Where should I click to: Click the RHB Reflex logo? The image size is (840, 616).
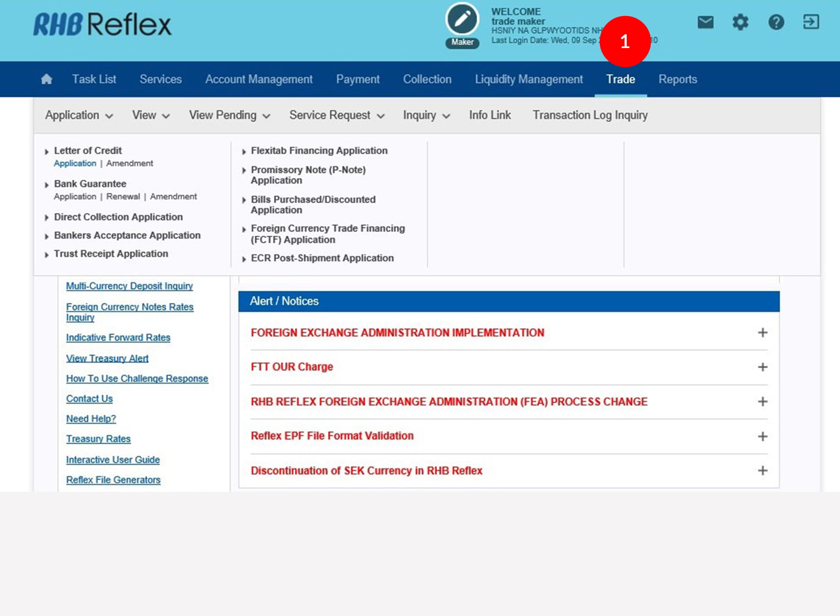pos(102,25)
